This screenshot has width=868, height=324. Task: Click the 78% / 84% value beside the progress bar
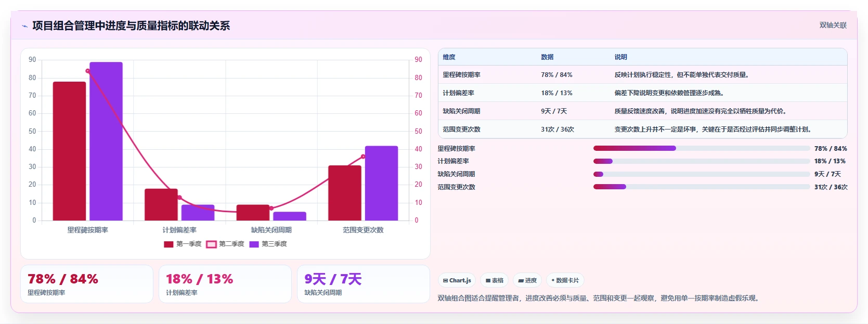click(x=831, y=149)
